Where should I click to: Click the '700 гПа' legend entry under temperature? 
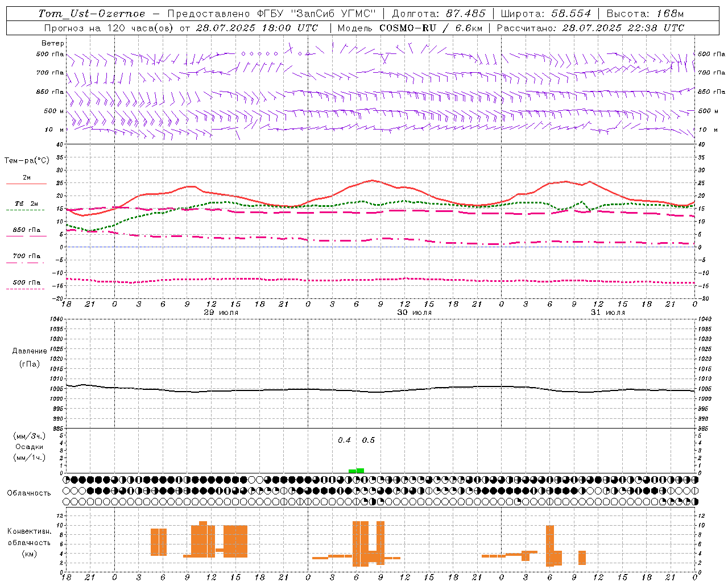click(x=27, y=256)
